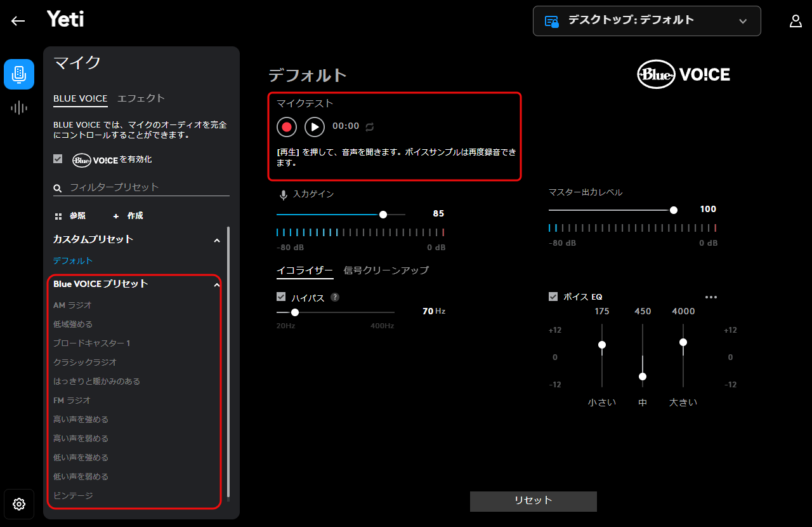The height and width of the screenshot is (527, 812).
Task: Switch to the エフェクト tab
Action: coord(141,98)
